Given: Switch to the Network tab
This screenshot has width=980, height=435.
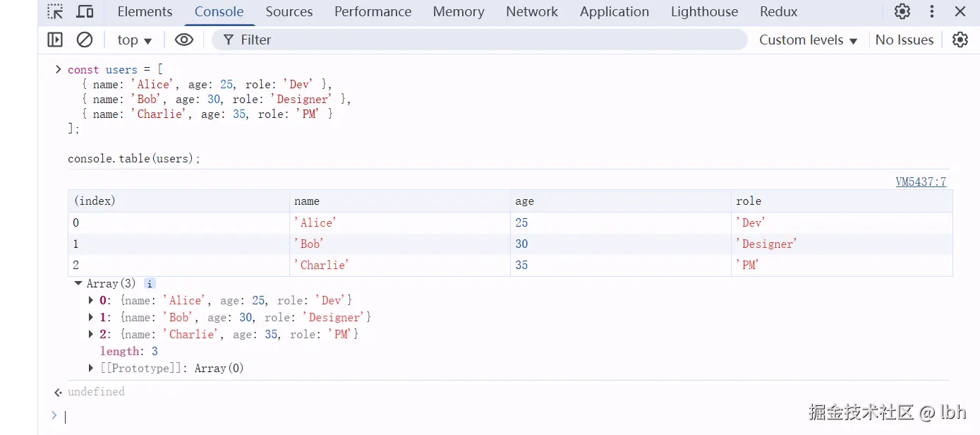Looking at the screenshot, I should [532, 12].
